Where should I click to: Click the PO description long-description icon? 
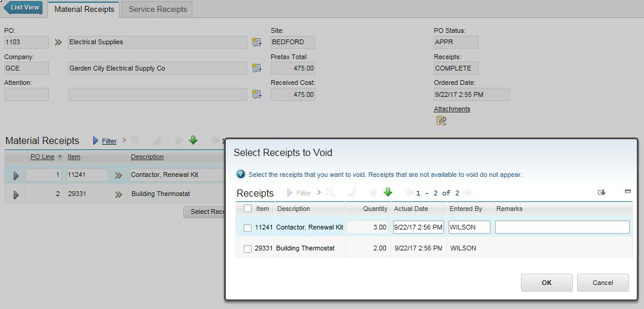(x=257, y=42)
